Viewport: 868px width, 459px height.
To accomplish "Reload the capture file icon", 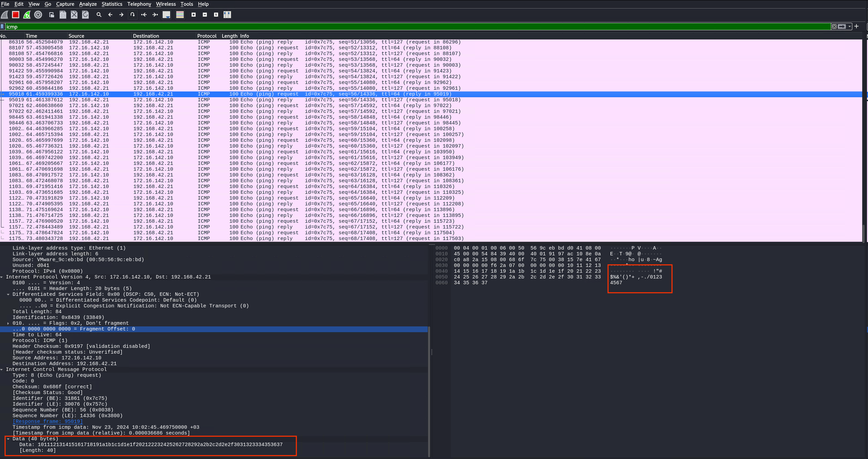I will pos(85,15).
